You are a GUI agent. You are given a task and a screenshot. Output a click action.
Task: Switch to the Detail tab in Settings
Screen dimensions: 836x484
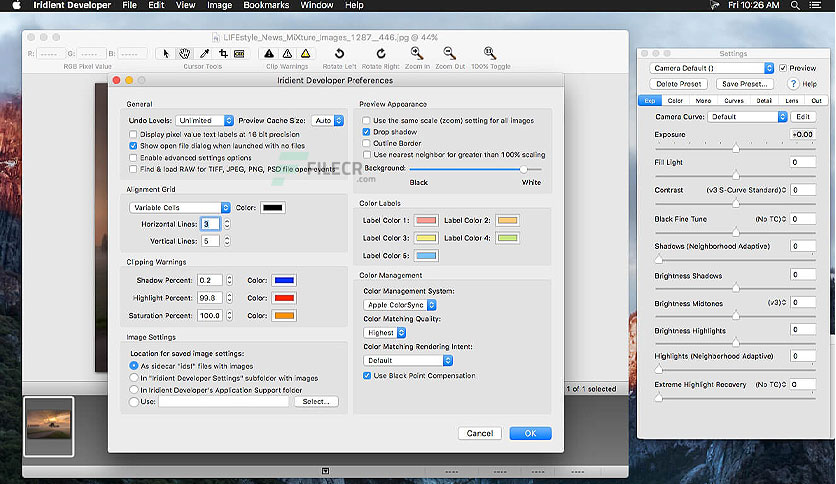(x=764, y=101)
